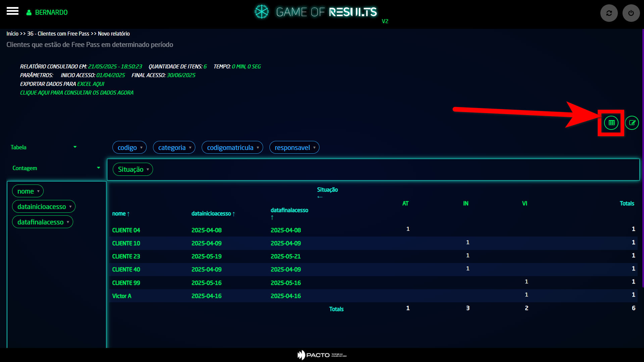Image resolution: width=644 pixels, height=362 pixels.
Task: Click the categoria field pill
Action: pyautogui.click(x=174, y=148)
